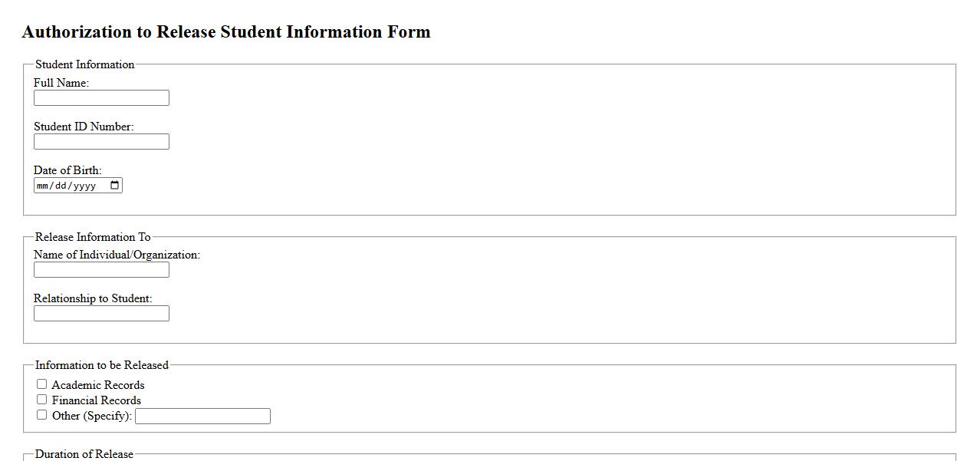
Task: Click the Information to be Released legend
Action: [101, 365]
